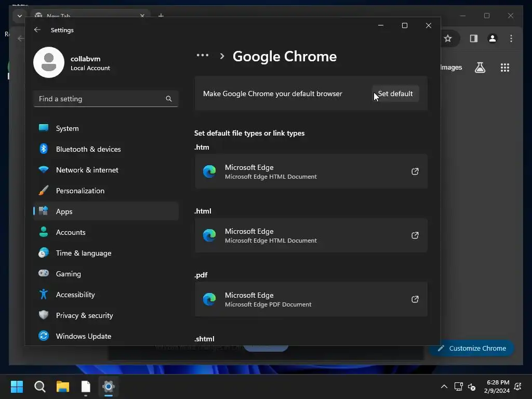Click the search magnifier in Find a setting
This screenshot has height=399, width=532.
click(x=169, y=99)
